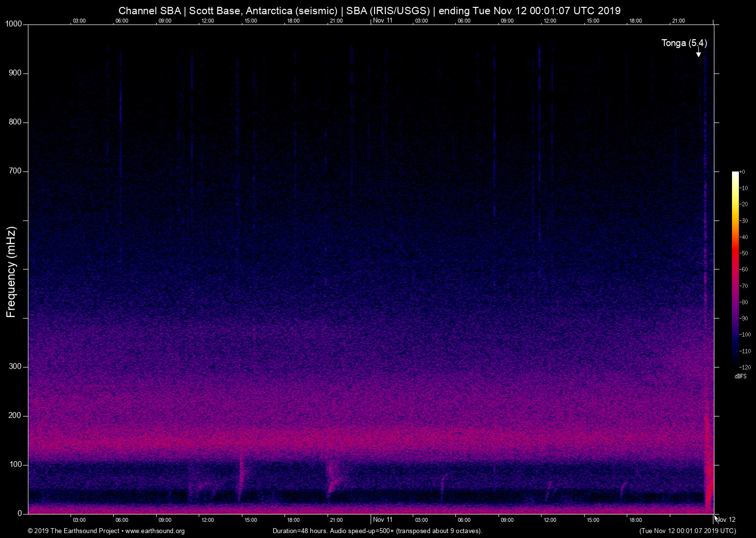756x538 pixels.
Task: Click the 1000 tick on the frequency axis
Action: (14, 24)
